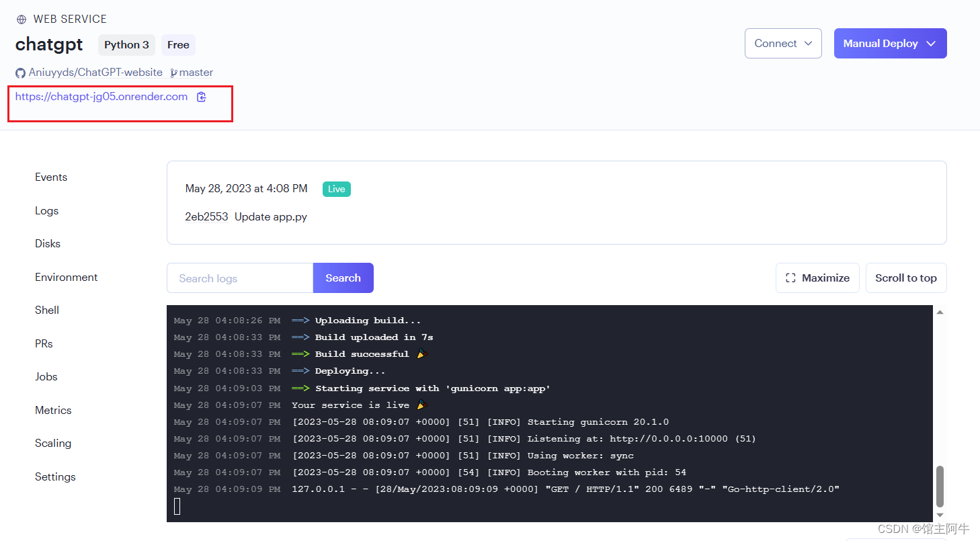View the Metrics section
The width and height of the screenshot is (980, 541).
click(x=53, y=410)
